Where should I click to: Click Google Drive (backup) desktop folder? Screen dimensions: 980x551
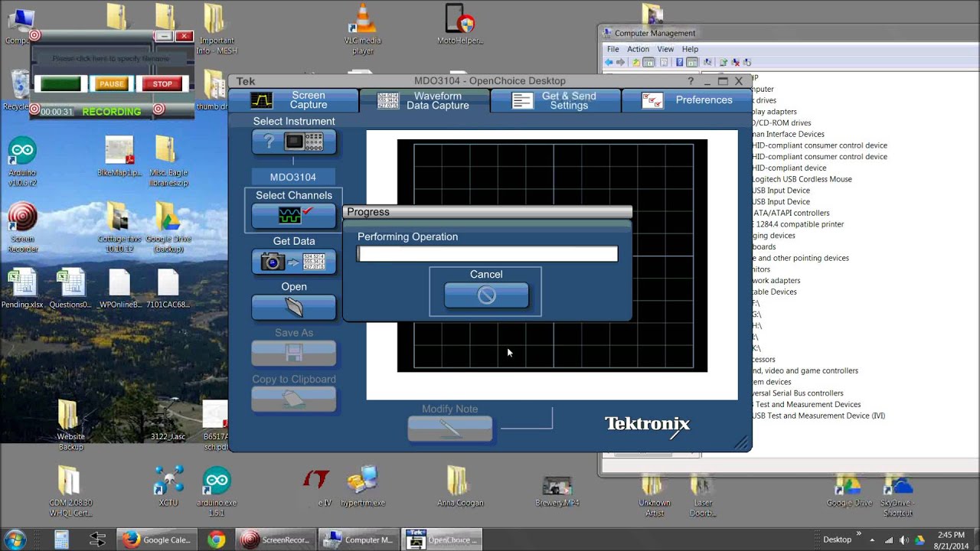point(168,227)
